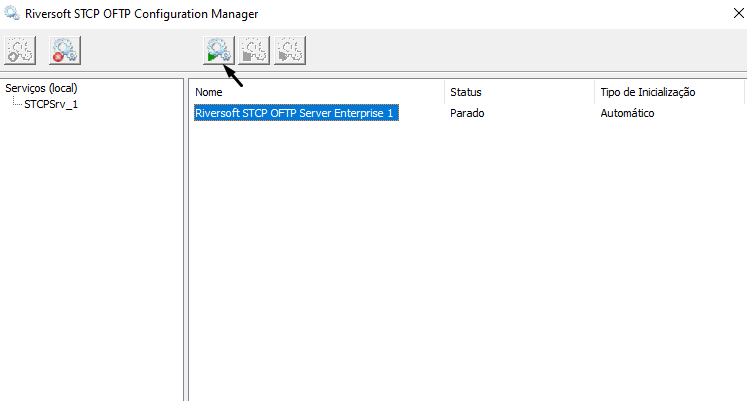Click the divider between Nome and Status columns
Screen dimensions: 747x401
click(x=444, y=92)
